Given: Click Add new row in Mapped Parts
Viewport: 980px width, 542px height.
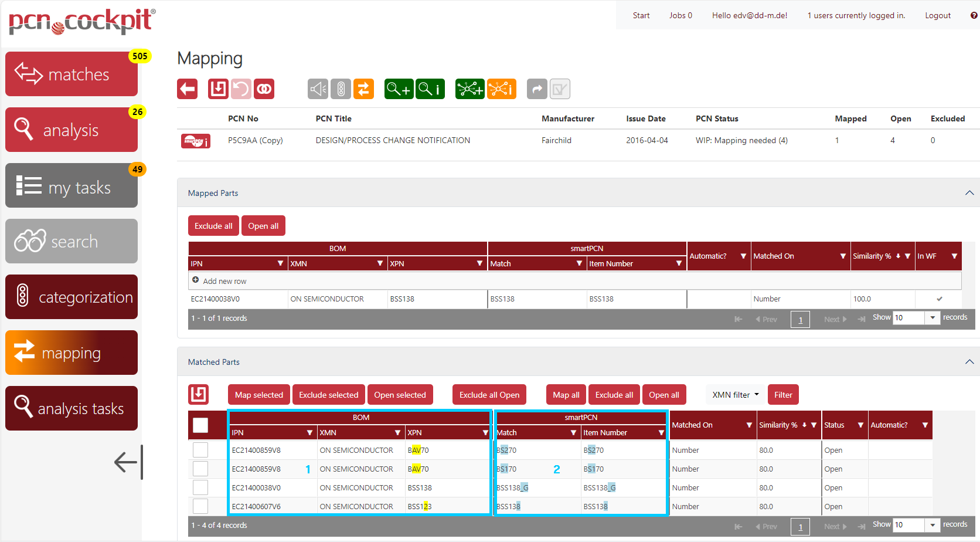Looking at the screenshot, I should point(224,281).
